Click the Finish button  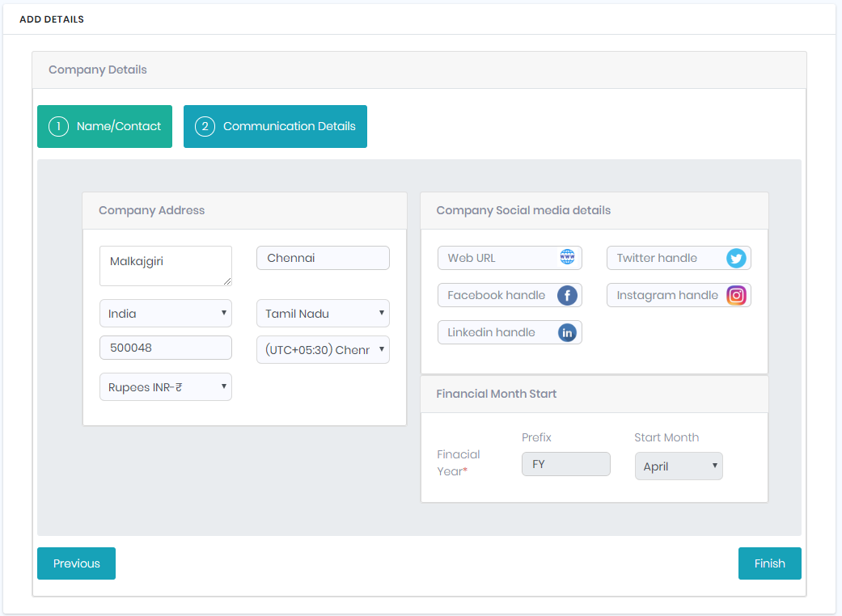coord(769,563)
